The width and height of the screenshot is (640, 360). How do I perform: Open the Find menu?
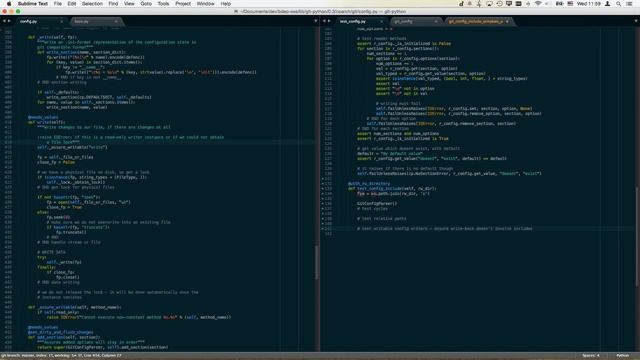coord(113,4)
